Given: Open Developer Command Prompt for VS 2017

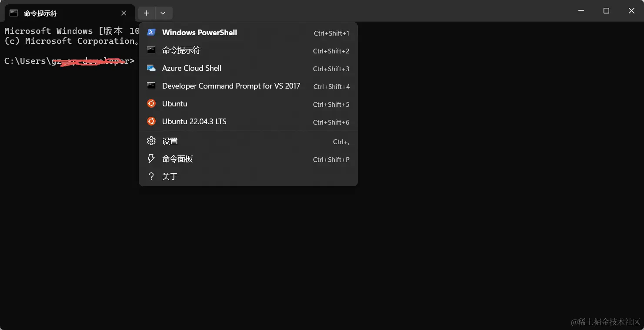Looking at the screenshot, I should click(x=248, y=86).
